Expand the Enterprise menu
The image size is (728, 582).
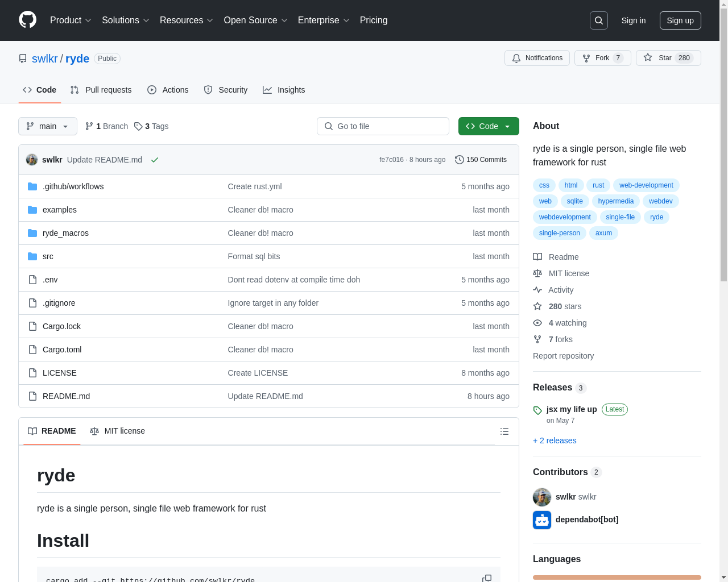point(324,20)
